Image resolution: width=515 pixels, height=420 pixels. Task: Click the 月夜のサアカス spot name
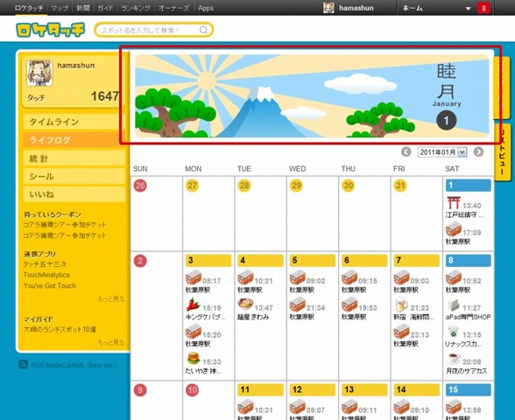[x=466, y=371]
